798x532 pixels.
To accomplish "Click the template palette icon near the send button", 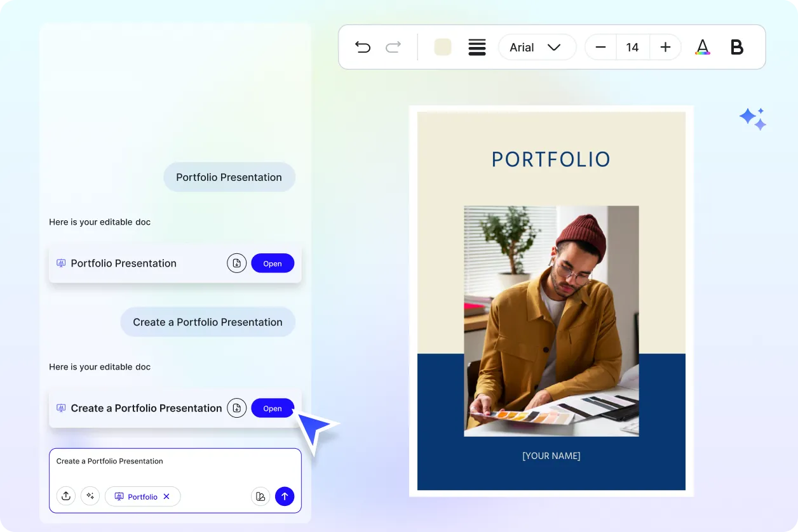I will pyautogui.click(x=260, y=496).
